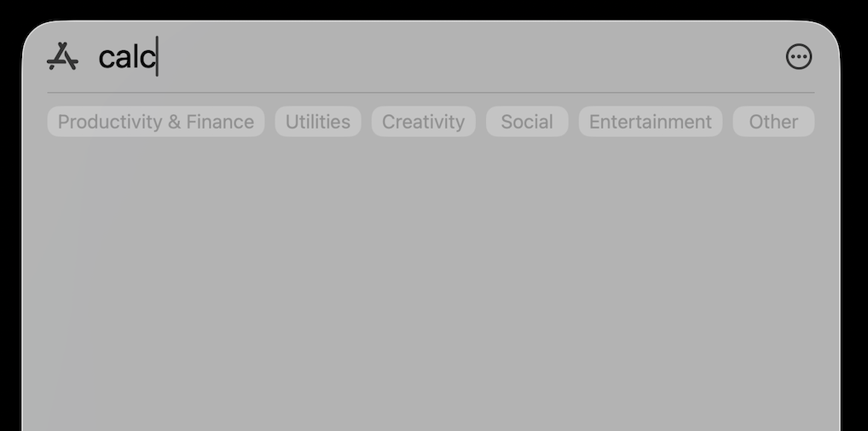
Task: Click the word "calc" in the query
Action: click(127, 58)
